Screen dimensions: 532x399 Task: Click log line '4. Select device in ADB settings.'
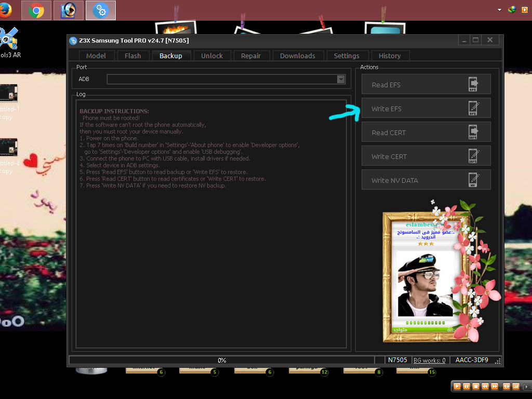tap(120, 165)
